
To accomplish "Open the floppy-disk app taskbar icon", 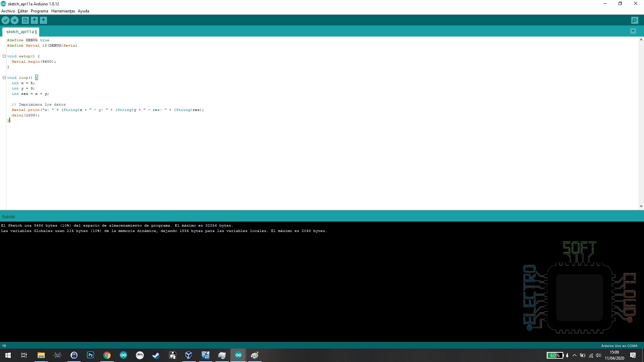I will [x=172, y=355].
